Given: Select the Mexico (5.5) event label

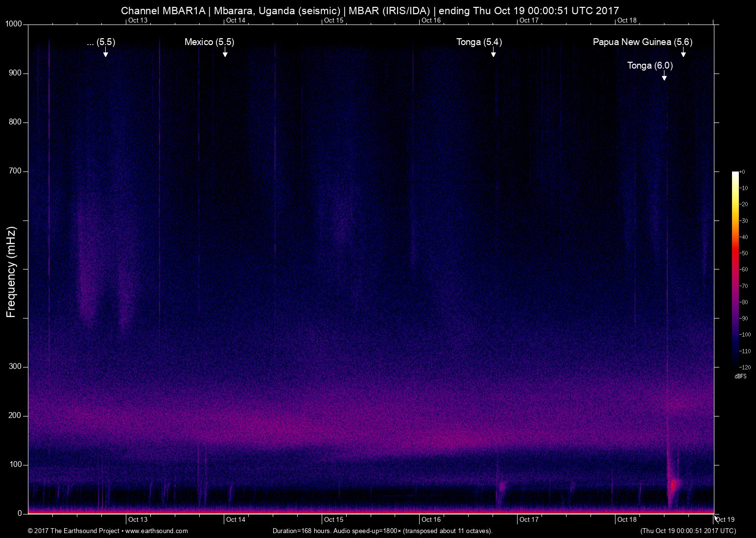Looking at the screenshot, I should 209,42.
